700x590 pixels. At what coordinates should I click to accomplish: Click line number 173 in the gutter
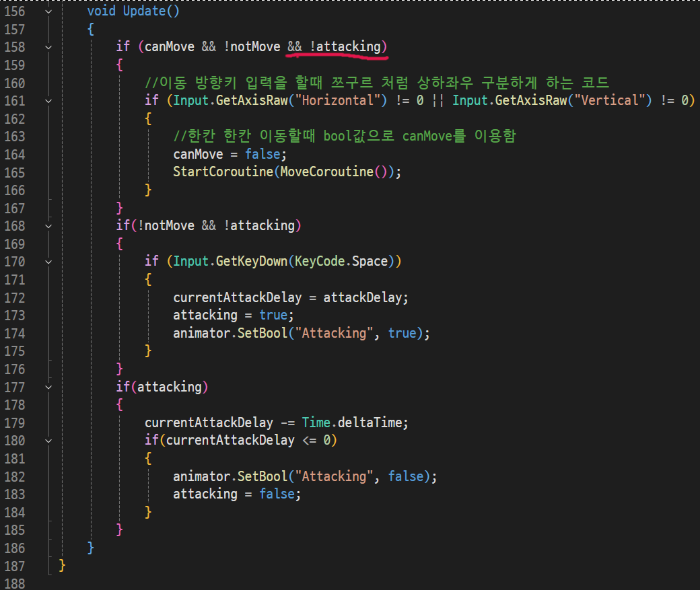point(15,316)
